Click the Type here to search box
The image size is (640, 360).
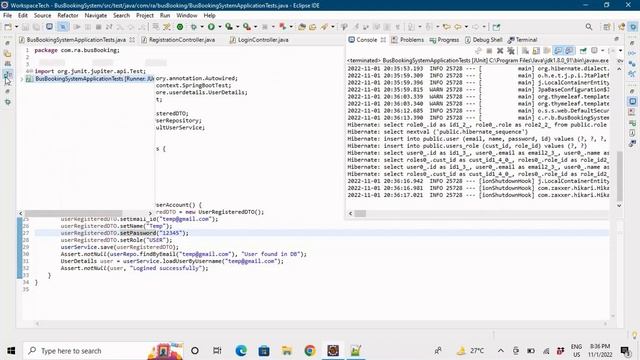click(103, 351)
